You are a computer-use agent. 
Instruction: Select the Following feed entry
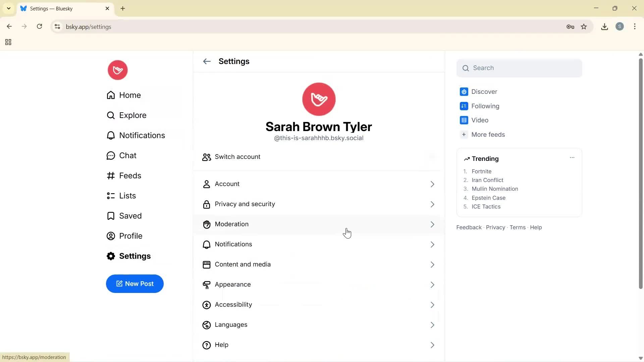485,106
